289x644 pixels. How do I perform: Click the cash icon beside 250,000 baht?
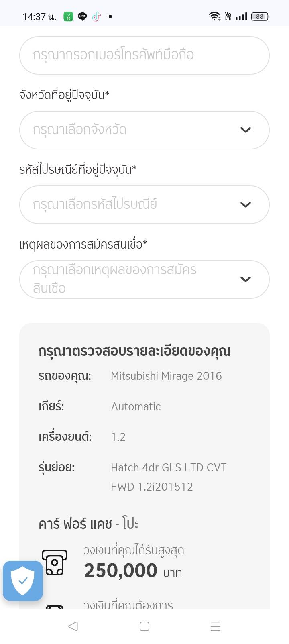(x=55, y=562)
